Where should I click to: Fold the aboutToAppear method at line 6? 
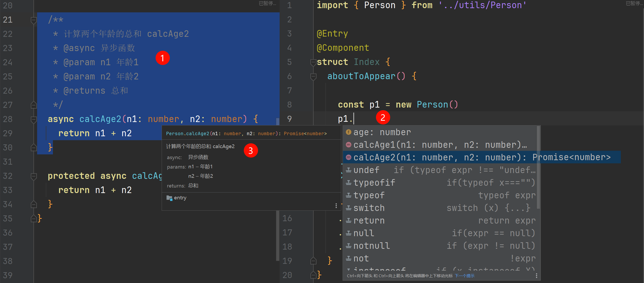tap(313, 77)
